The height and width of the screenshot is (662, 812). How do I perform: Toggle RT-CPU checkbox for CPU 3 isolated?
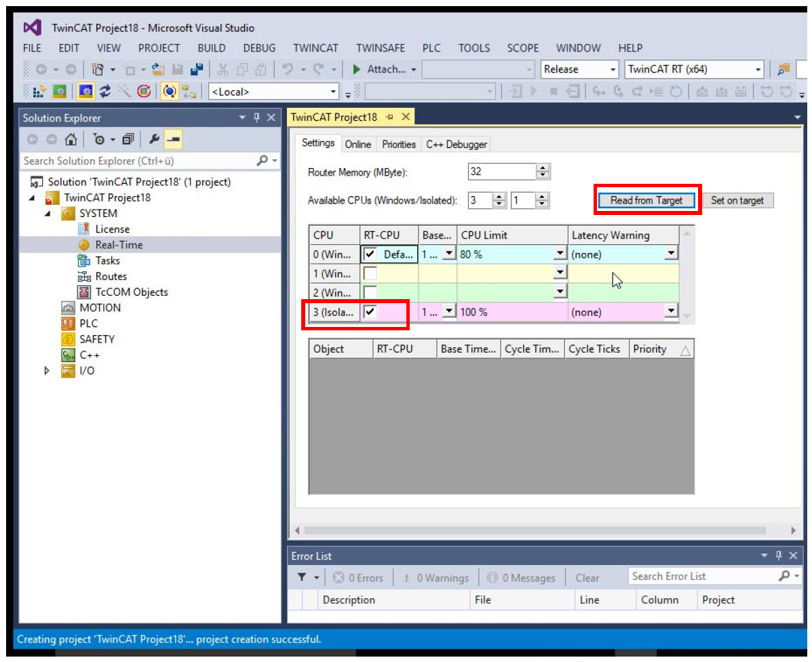pyautogui.click(x=370, y=312)
